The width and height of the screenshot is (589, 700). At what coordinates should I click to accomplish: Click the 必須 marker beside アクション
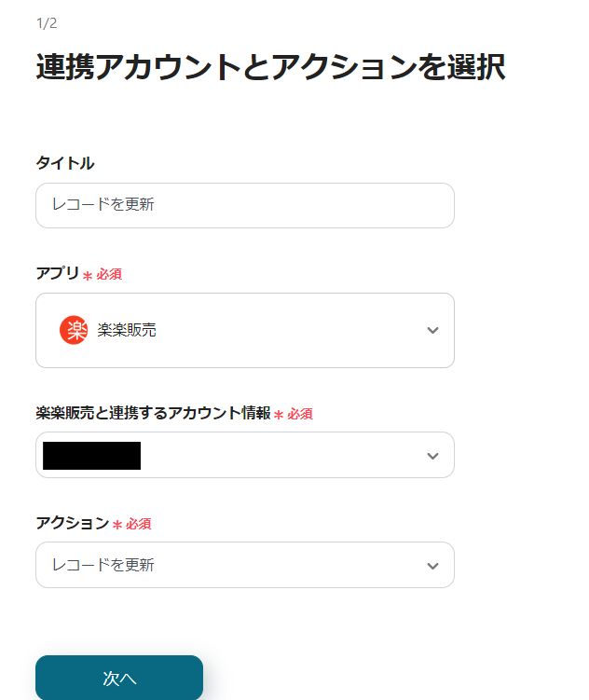click(139, 524)
